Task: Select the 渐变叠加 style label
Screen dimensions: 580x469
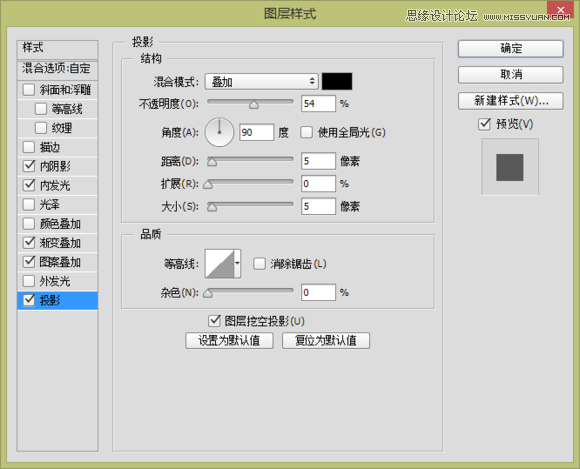Action: (60, 243)
